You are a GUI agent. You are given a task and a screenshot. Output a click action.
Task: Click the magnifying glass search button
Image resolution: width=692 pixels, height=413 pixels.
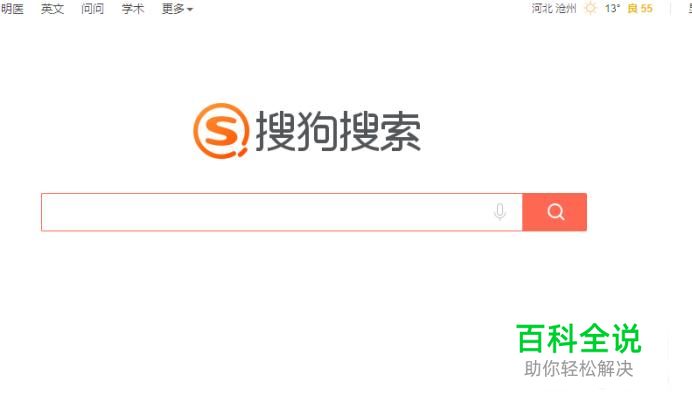click(555, 212)
